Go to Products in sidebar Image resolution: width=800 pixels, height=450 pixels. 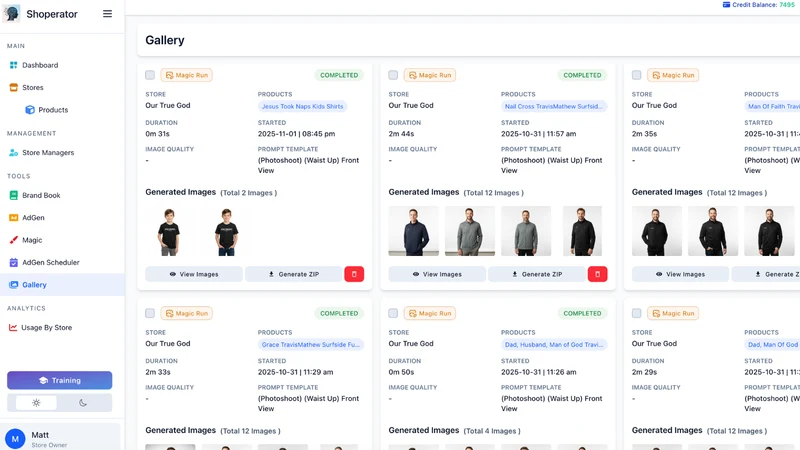[46, 110]
